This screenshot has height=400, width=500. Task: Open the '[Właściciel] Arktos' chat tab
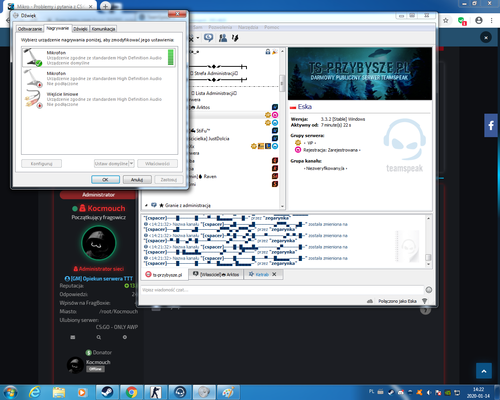pos(216,274)
